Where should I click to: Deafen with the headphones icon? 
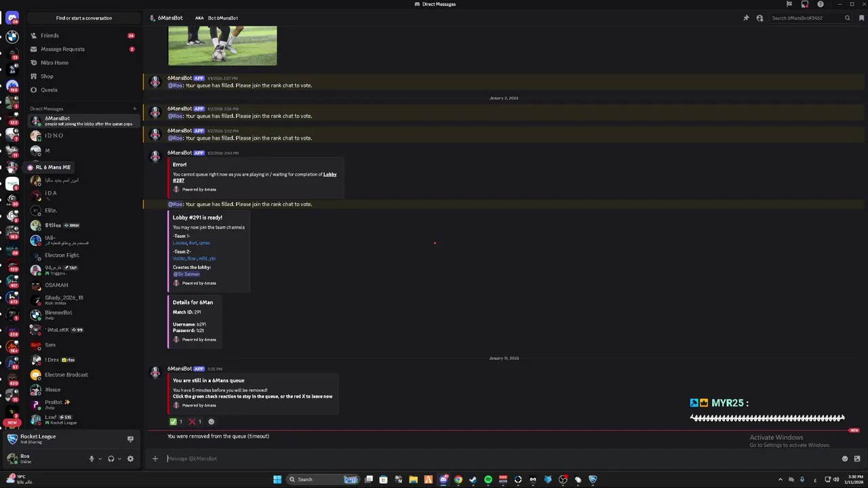tap(111, 459)
